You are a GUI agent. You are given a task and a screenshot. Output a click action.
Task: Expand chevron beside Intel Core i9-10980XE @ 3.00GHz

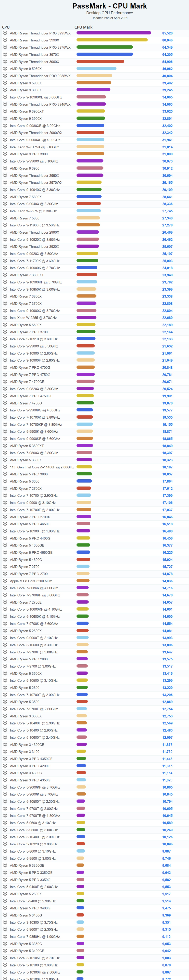5,97
